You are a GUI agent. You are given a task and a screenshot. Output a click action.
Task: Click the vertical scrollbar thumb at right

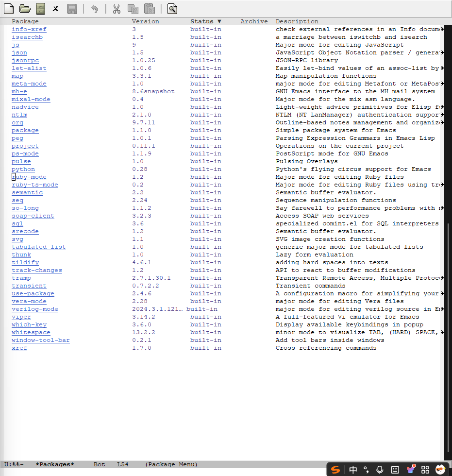448,338
